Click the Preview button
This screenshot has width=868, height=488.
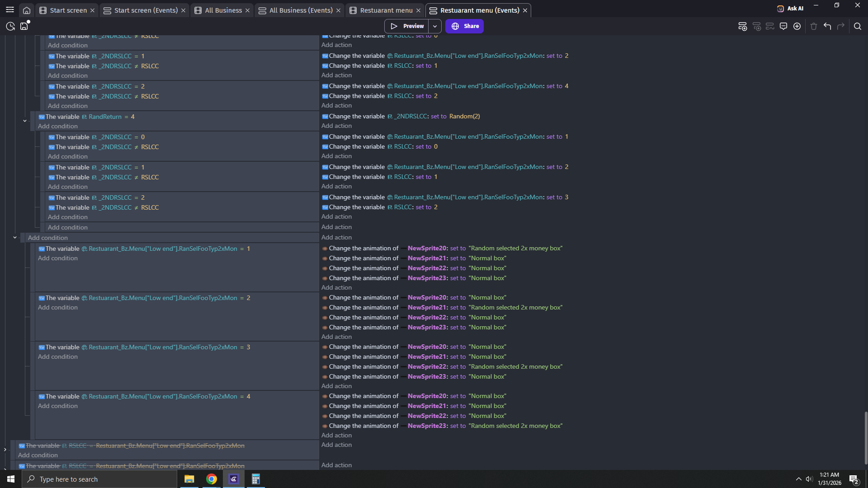407,26
